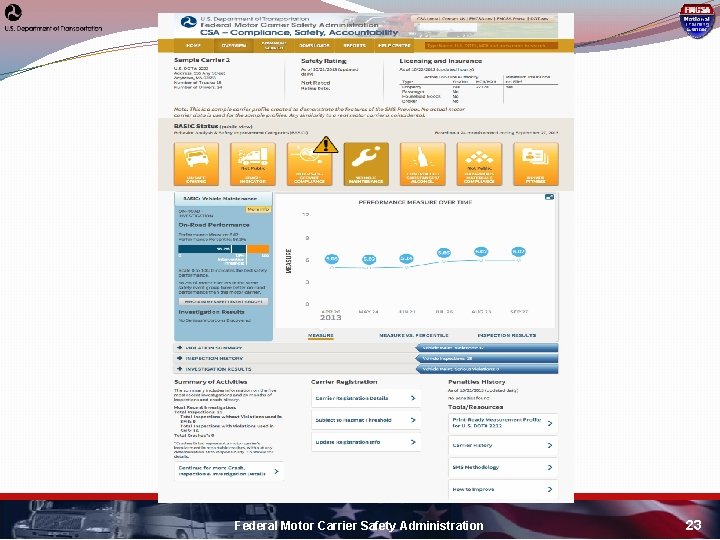Click the chart enlarge icon on the graph

pos(549,197)
